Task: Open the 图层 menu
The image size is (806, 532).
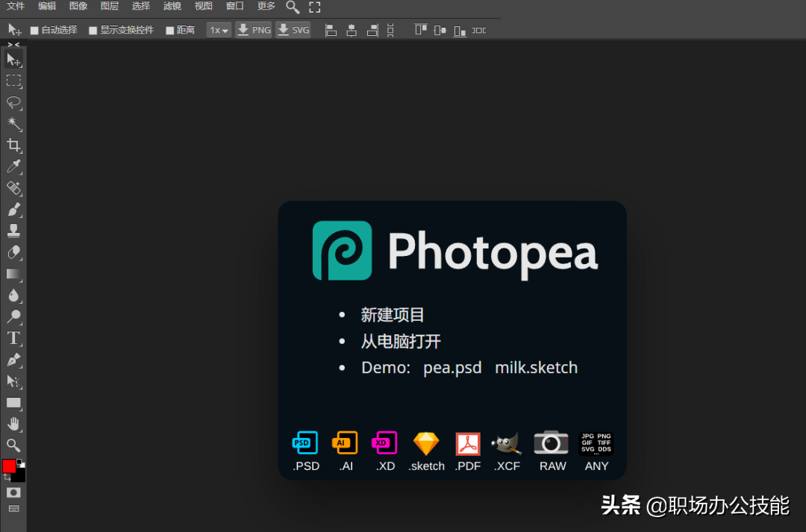Action: tap(110, 6)
